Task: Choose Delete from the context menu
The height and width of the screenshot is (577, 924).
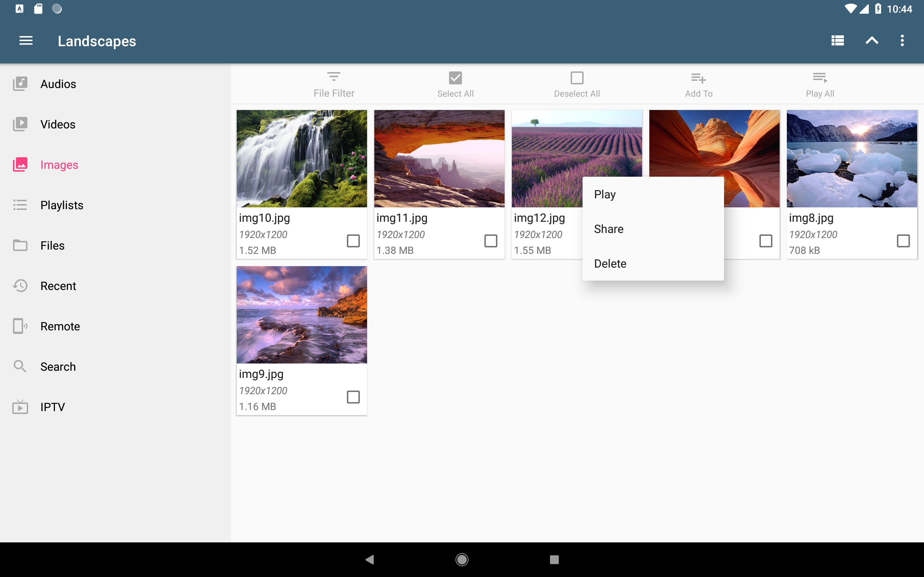Action: point(610,264)
